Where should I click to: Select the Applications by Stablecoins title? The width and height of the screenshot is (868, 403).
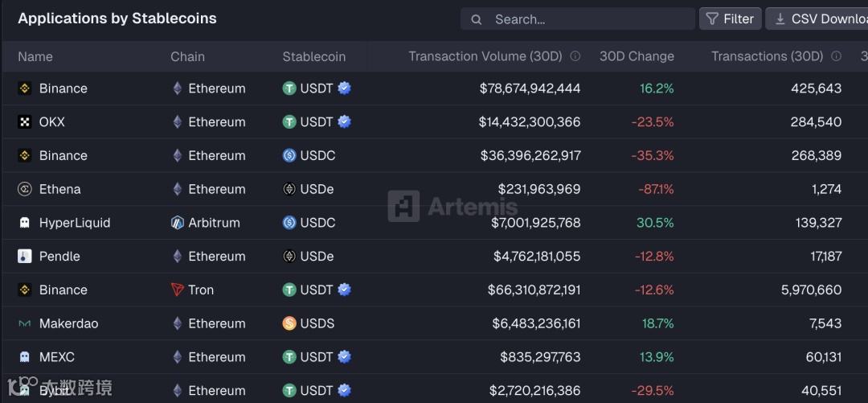(x=117, y=19)
